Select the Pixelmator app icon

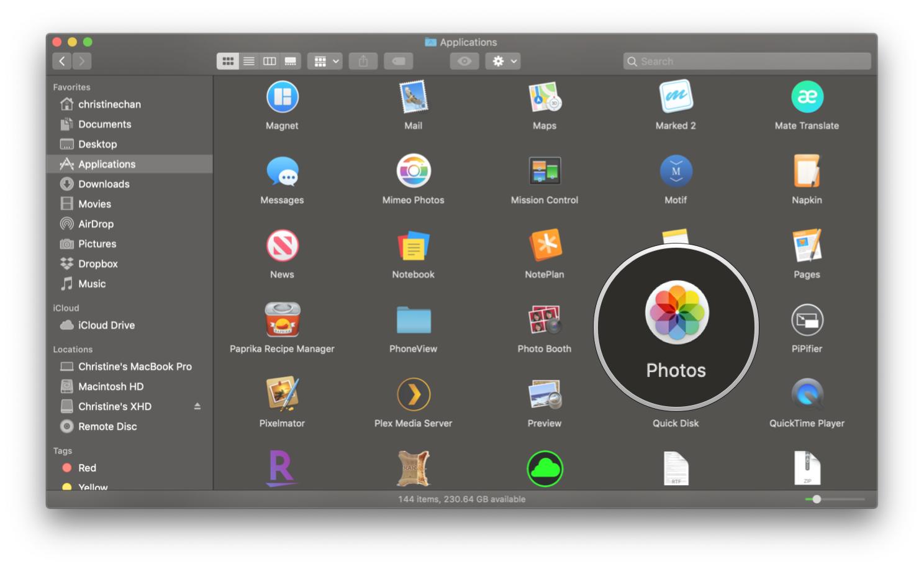pyautogui.click(x=282, y=394)
